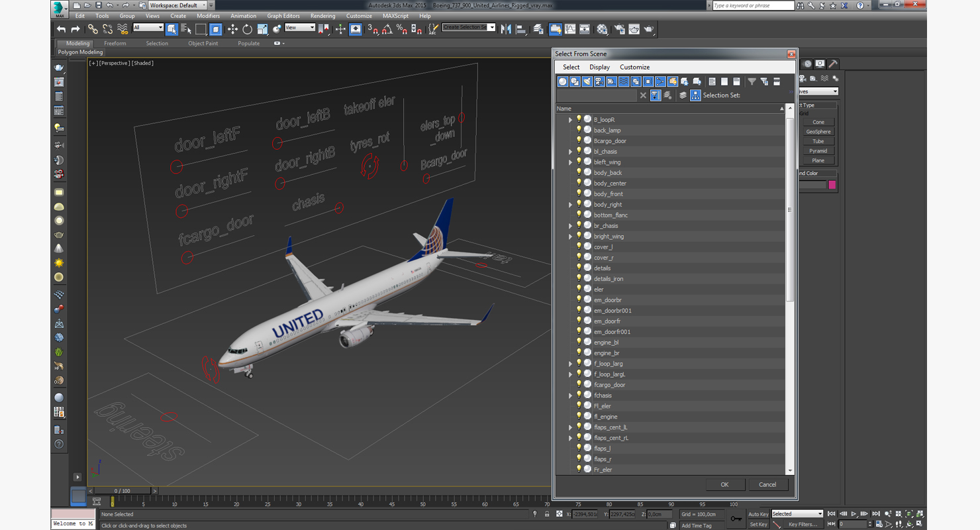Switch to Sort by Hierarchy view in dialog
Screen dimensions: 980x530
pyautogui.click(x=695, y=95)
